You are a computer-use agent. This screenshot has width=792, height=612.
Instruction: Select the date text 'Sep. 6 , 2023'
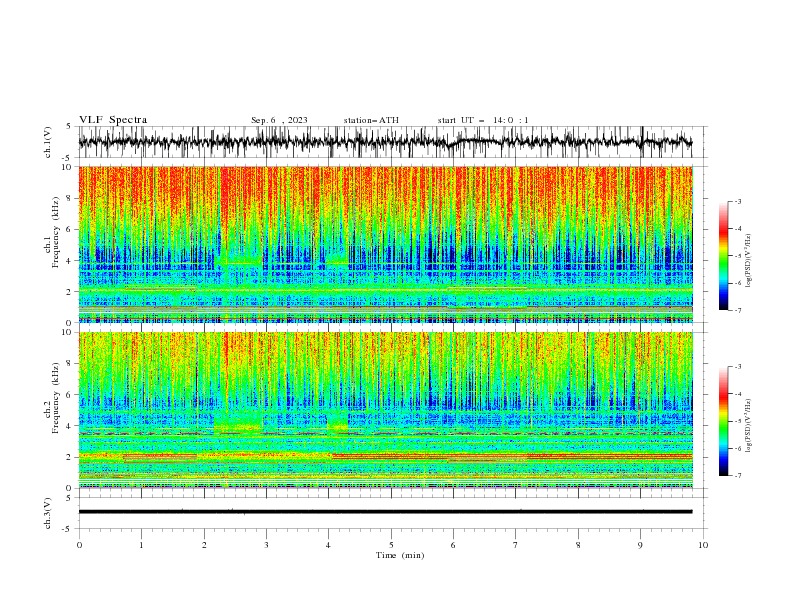click(279, 120)
